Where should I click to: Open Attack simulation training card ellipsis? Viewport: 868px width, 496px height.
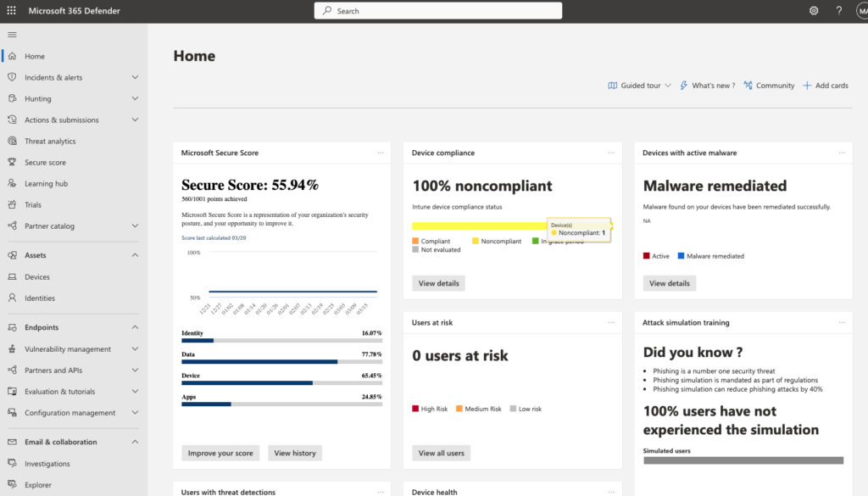tap(842, 322)
